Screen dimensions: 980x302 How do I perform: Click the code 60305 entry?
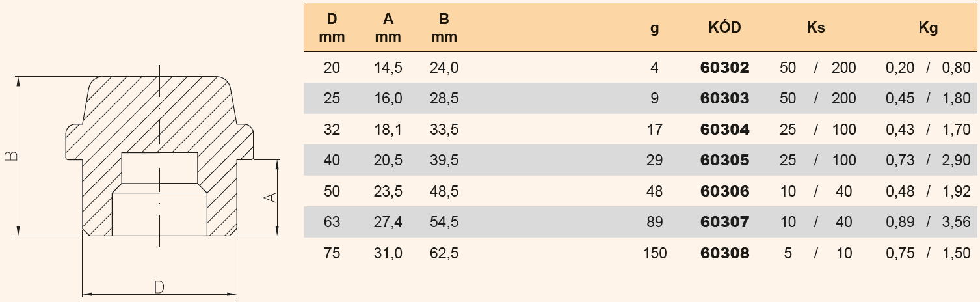724,160
